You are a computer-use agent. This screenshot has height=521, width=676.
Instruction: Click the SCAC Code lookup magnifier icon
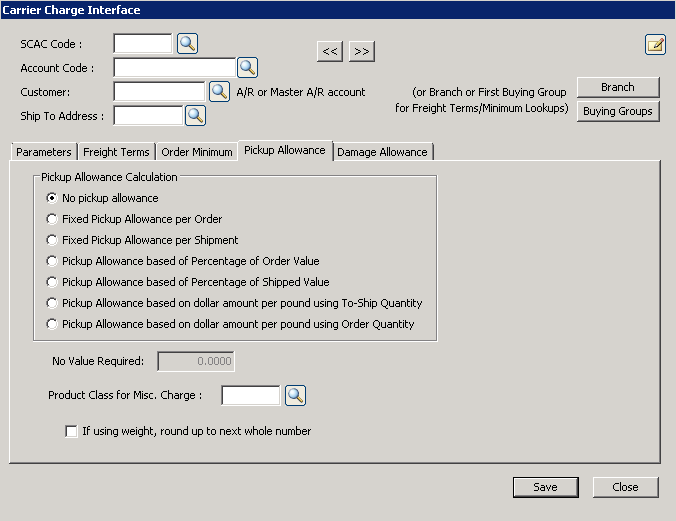[x=187, y=43]
